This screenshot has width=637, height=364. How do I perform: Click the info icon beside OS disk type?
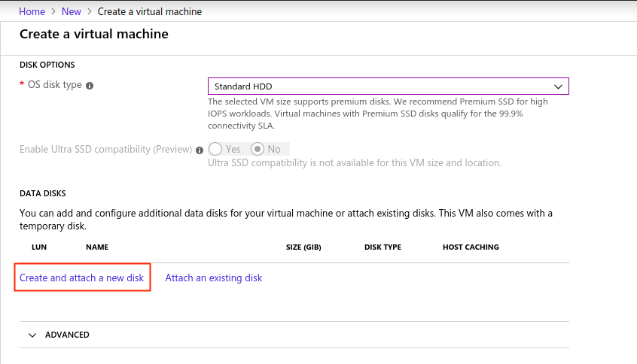(90, 86)
